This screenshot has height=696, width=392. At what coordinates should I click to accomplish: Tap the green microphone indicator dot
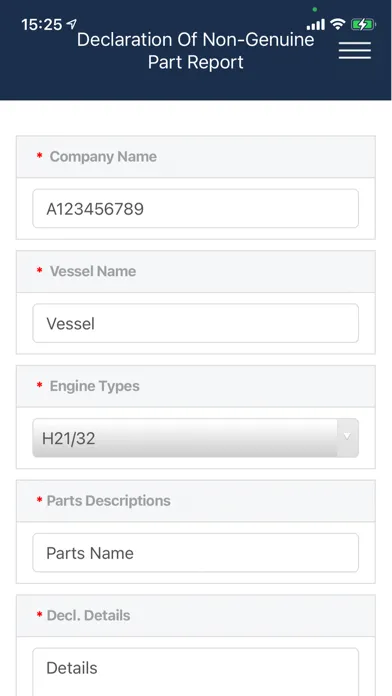point(314,9)
